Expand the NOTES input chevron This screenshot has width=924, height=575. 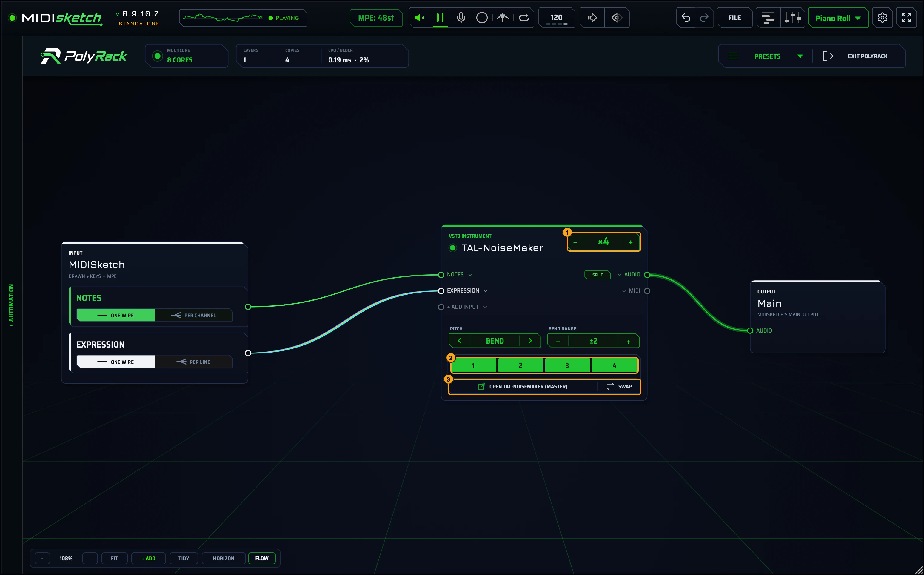(470, 275)
